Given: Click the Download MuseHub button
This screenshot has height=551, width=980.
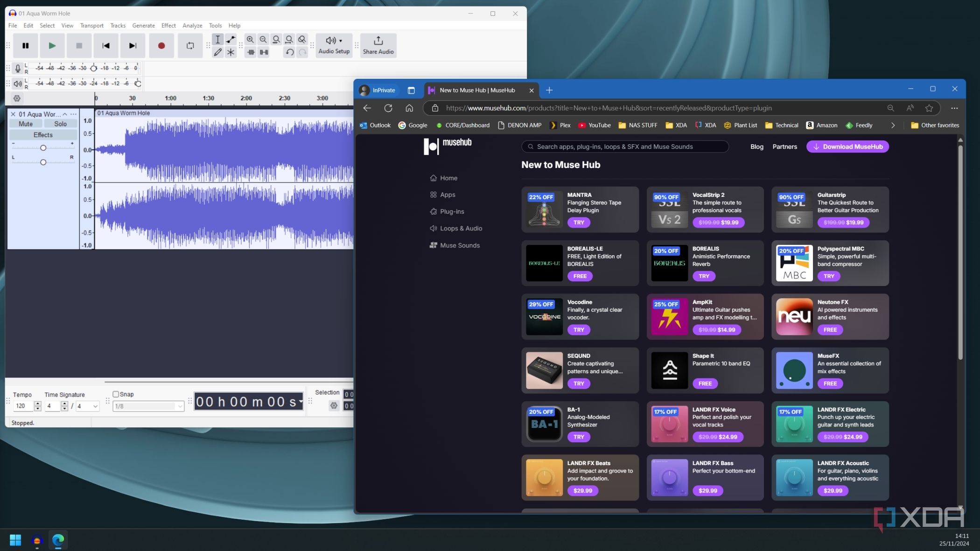Looking at the screenshot, I should 847,146.
